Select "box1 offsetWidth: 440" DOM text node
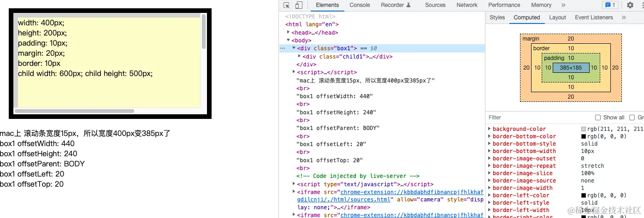The image size is (644, 218). point(335,96)
